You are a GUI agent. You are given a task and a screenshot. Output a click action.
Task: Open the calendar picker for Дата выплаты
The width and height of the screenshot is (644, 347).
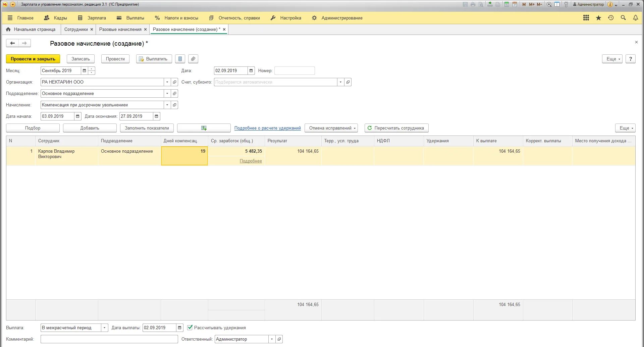[x=180, y=328]
